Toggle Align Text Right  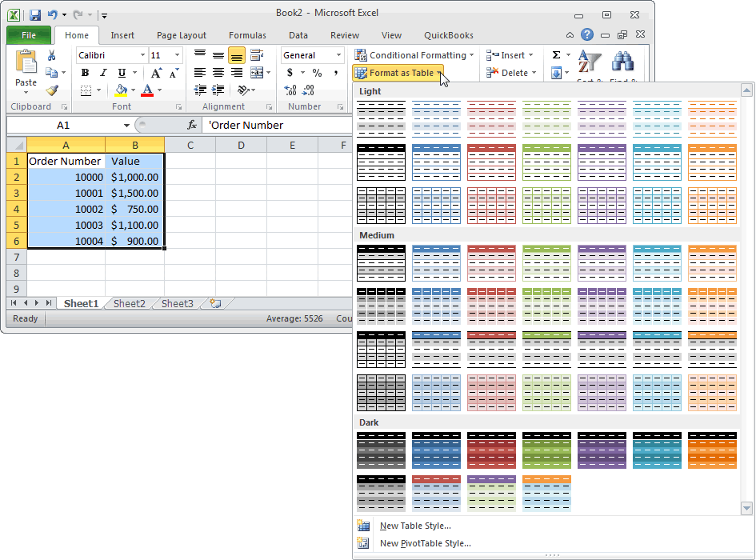(x=236, y=73)
